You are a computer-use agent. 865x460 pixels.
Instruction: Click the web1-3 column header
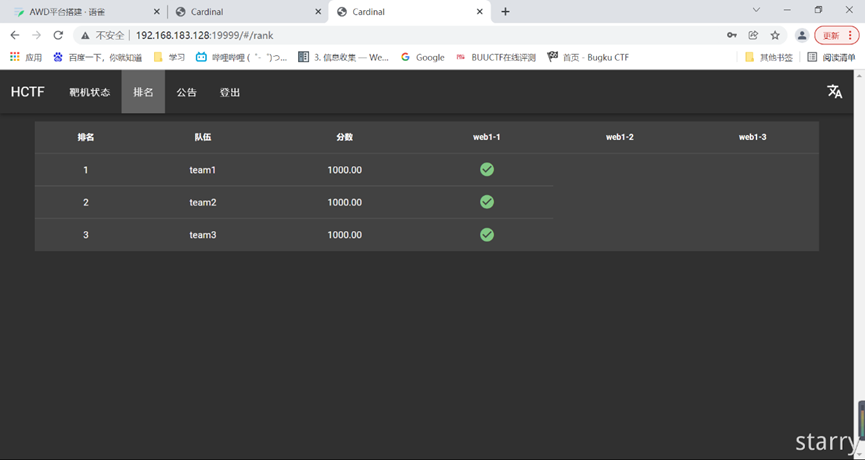click(752, 137)
